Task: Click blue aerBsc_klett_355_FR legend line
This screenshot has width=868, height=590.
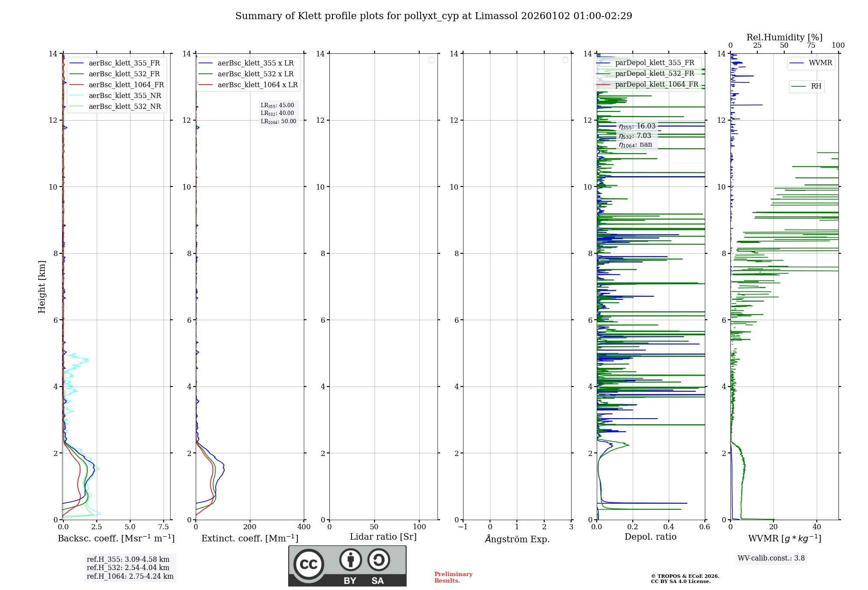Action: tap(76, 63)
